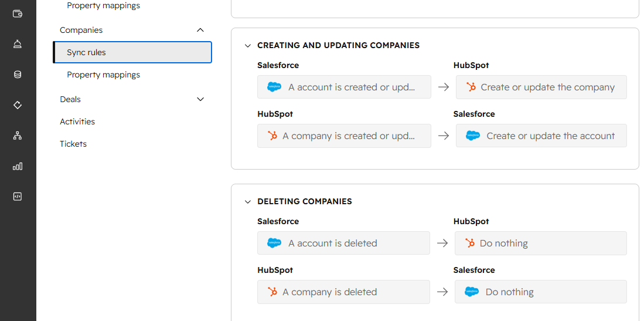Open the database icon in sidebar

tap(17, 75)
